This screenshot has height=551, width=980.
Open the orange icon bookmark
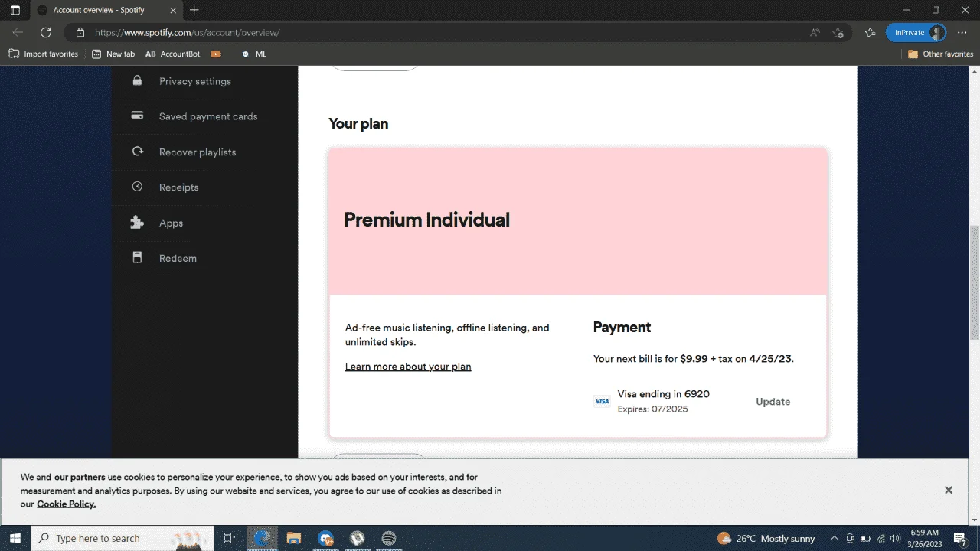coord(216,54)
